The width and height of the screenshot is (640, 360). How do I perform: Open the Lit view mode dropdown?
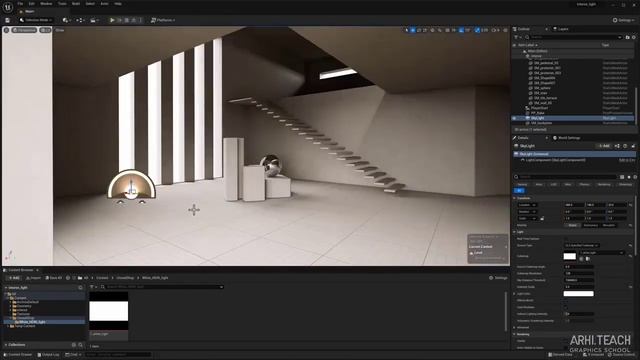[45, 30]
